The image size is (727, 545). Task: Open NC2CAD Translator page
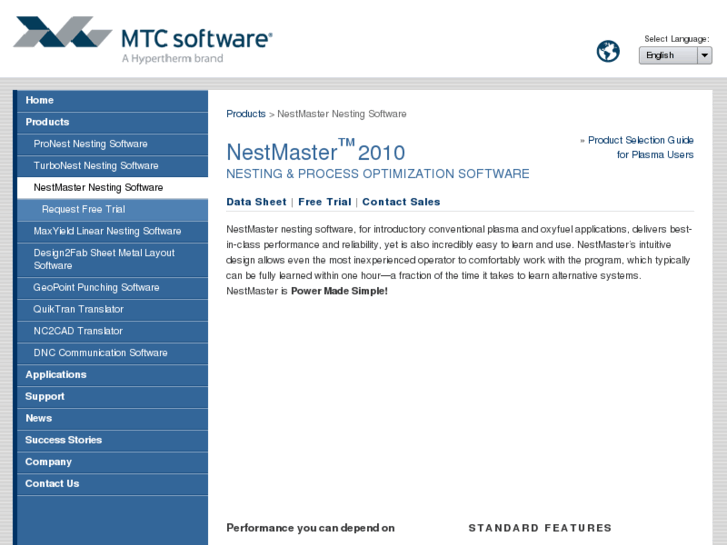point(112,331)
